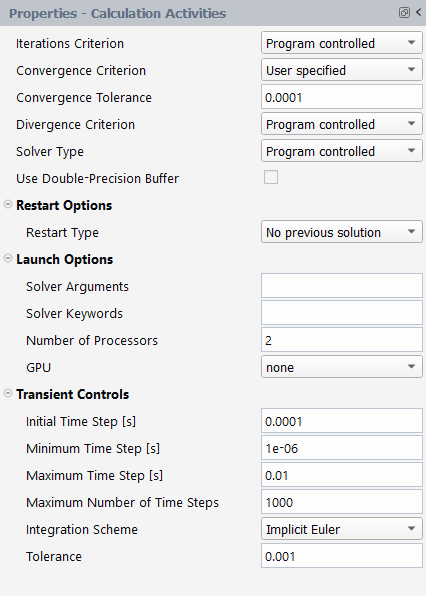Enable Use Double-Precision Buffer checkbox
This screenshot has height=596, width=426.
tap(271, 178)
